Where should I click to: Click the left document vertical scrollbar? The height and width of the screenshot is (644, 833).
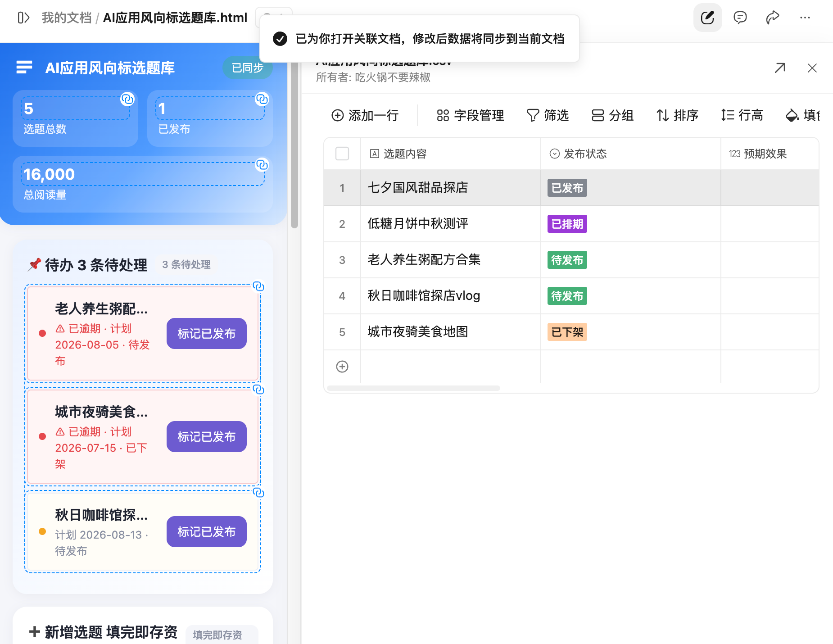294,144
